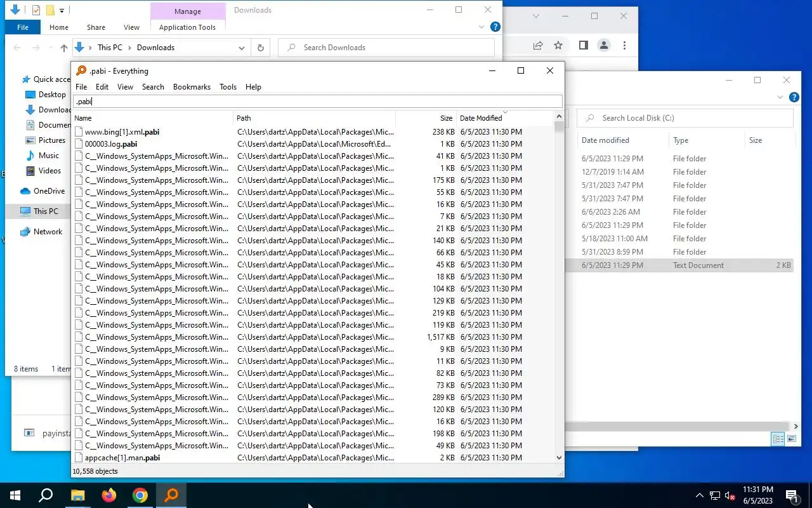Viewport: 812px width, 508px height.
Task: Switch Local Disk window to details view
Action: pyautogui.click(x=778, y=439)
